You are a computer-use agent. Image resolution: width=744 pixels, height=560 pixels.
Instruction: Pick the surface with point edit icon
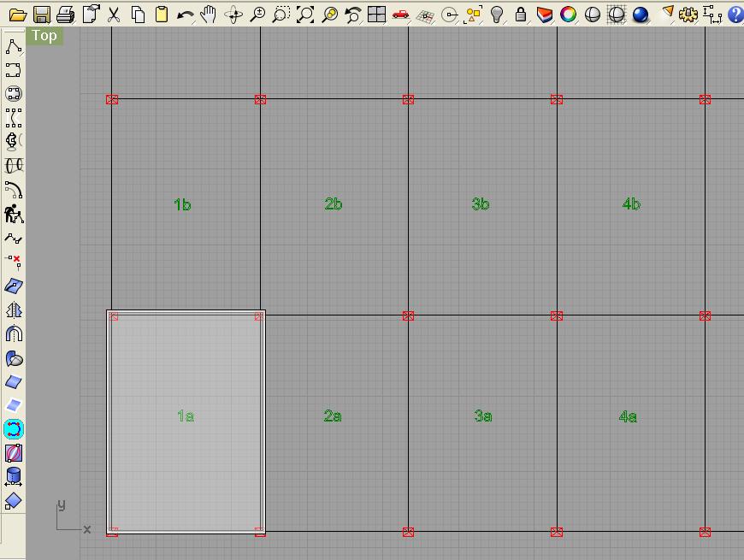click(14, 286)
